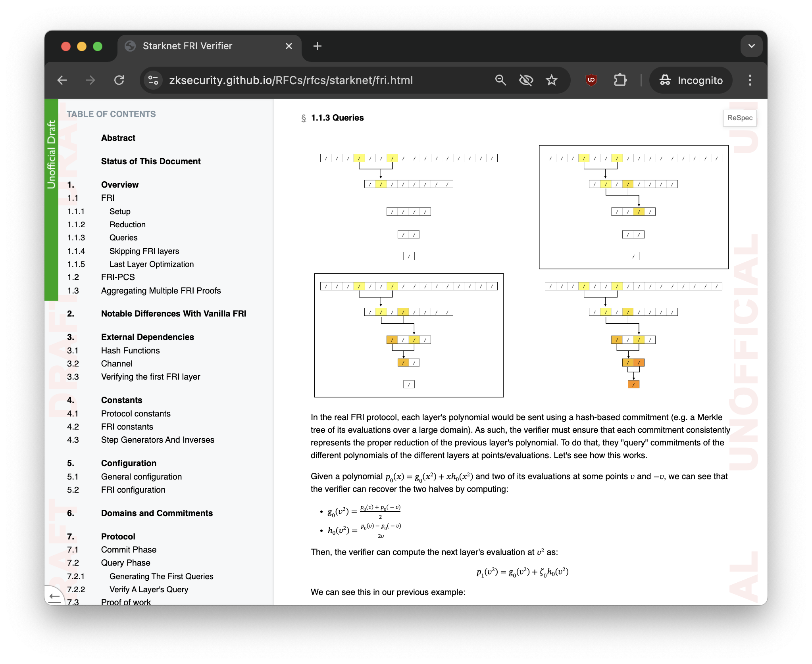812x664 pixels.
Task: Collapse the table of contents sidebar
Action: (x=54, y=596)
